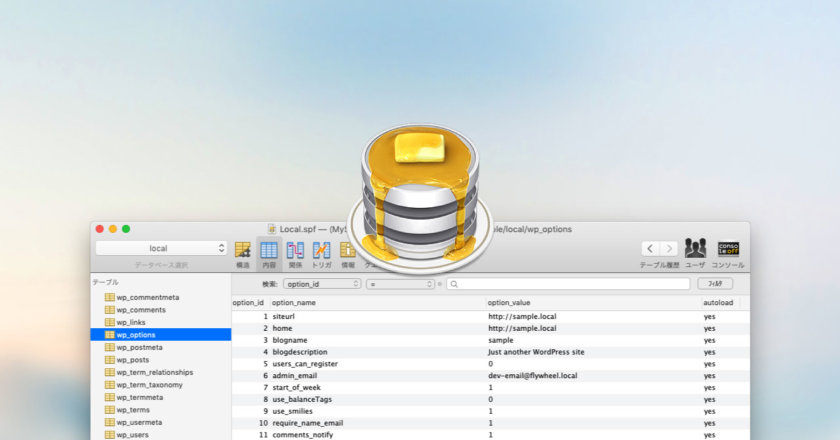The width and height of the screenshot is (840, 440).
Task: Click table icon next to wp_usermeta
Action: [110, 422]
